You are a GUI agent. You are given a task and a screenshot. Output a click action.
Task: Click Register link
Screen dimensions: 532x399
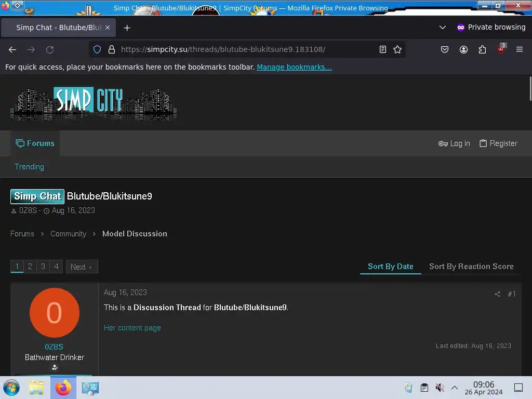498,143
